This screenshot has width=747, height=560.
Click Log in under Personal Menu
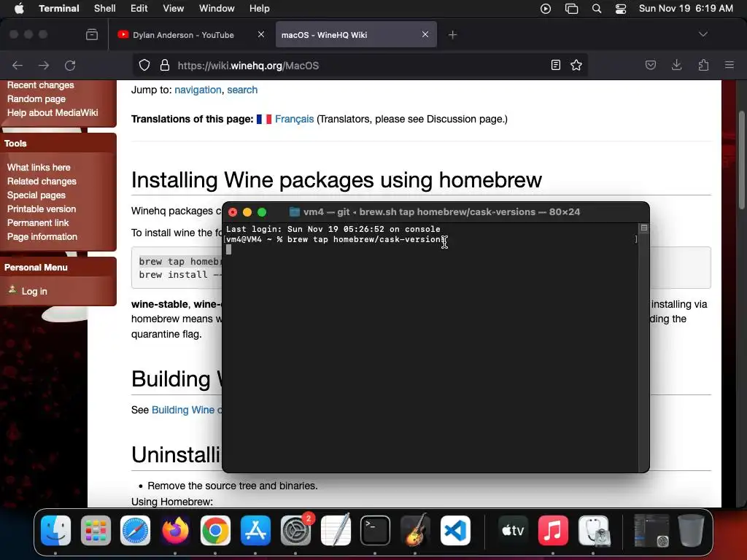click(x=34, y=292)
